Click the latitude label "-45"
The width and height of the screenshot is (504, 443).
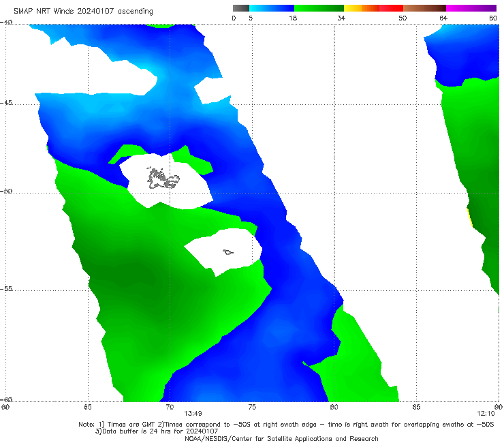click(x=6, y=103)
